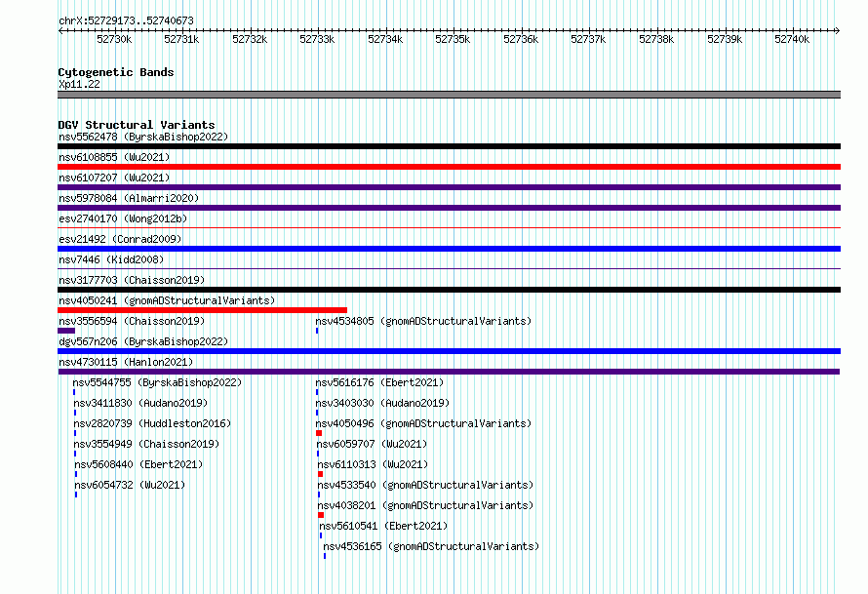
Task: Click the 52730k ruler tick label
Action: [x=114, y=39]
